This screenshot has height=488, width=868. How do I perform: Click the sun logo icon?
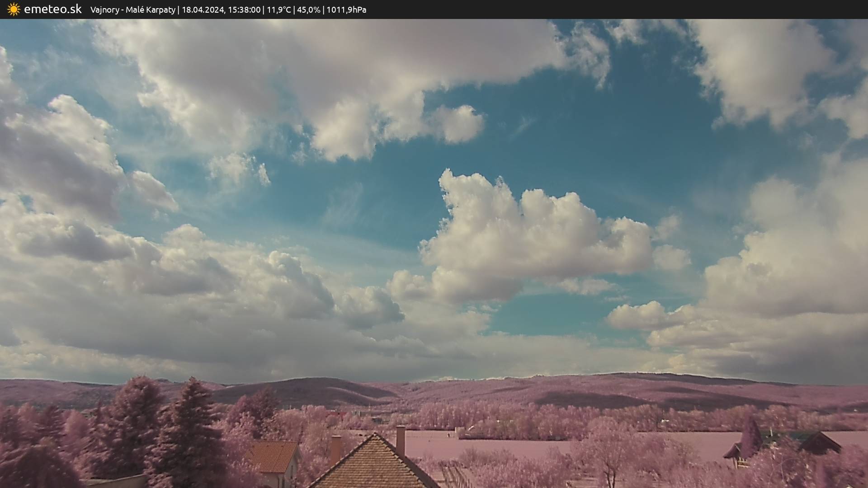(14, 9)
